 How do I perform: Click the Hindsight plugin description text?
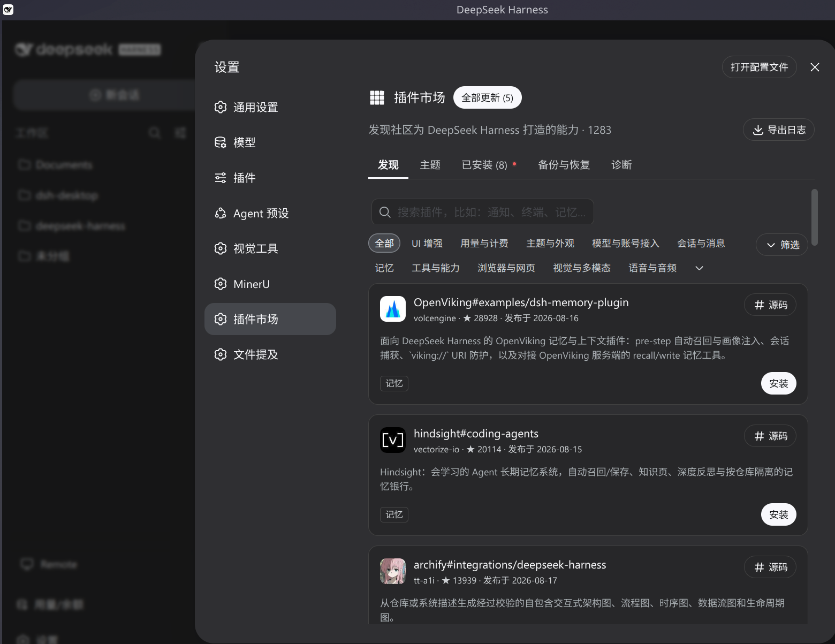coord(587,479)
